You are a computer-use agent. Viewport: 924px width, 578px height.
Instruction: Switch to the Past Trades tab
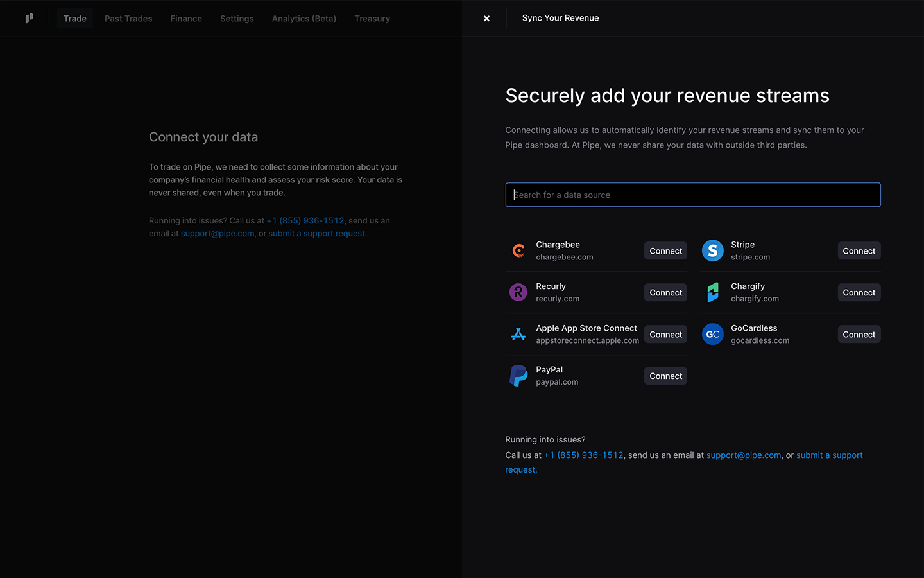(x=128, y=18)
